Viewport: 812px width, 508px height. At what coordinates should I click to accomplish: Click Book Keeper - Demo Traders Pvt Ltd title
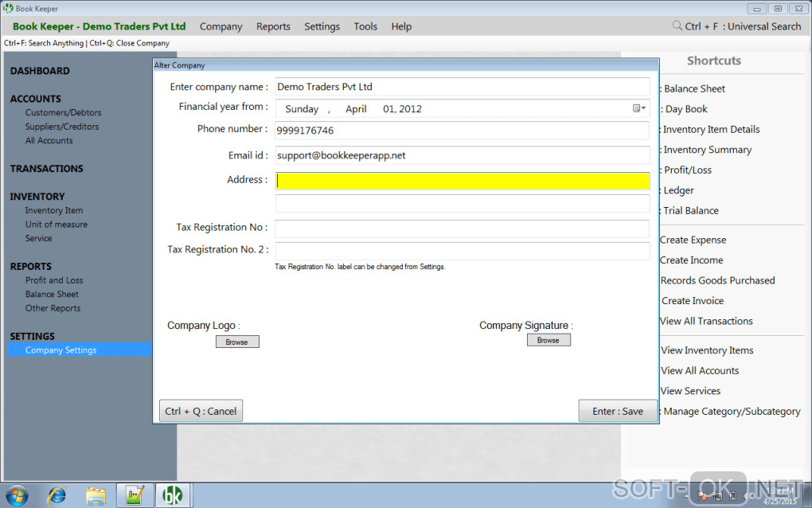click(99, 26)
